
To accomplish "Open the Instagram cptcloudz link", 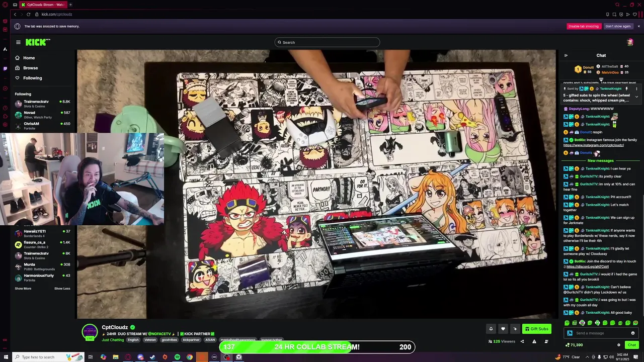I will (594, 145).
